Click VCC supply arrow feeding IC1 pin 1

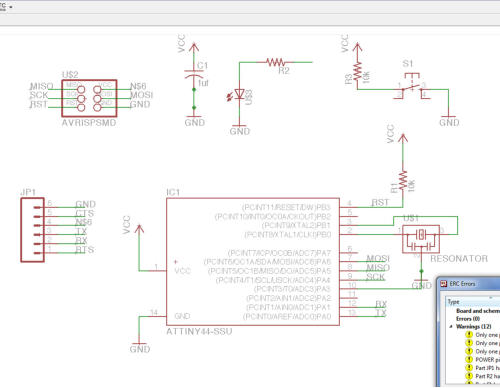pos(139,231)
